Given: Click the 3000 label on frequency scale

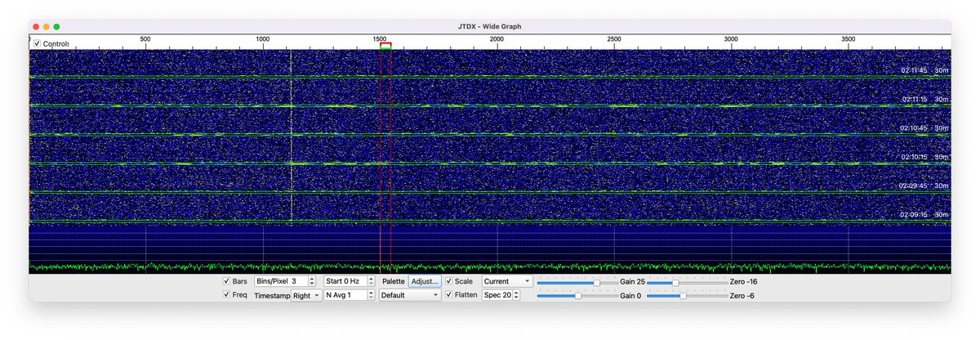Looking at the screenshot, I should tap(731, 39).
